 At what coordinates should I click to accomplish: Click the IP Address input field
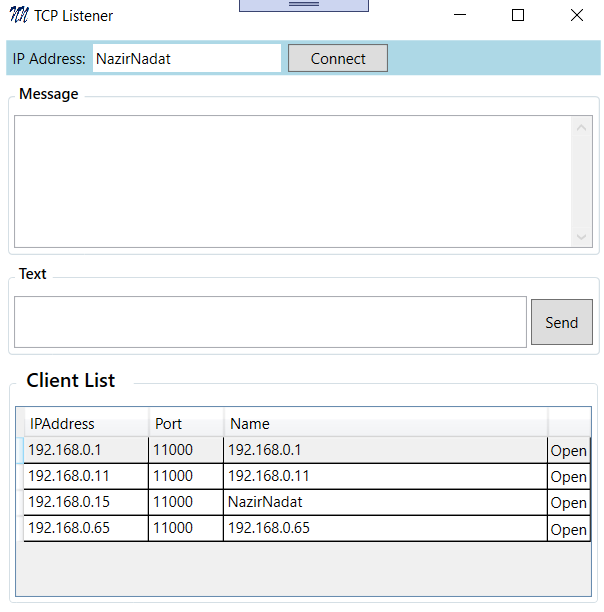(x=186, y=58)
